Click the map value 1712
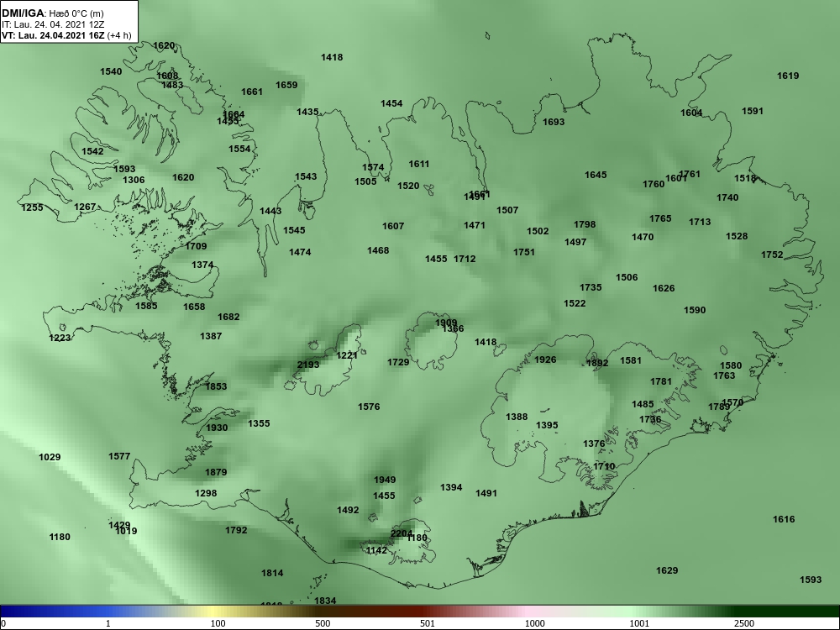Viewport: 840px width, 630px height. click(x=465, y=259)
